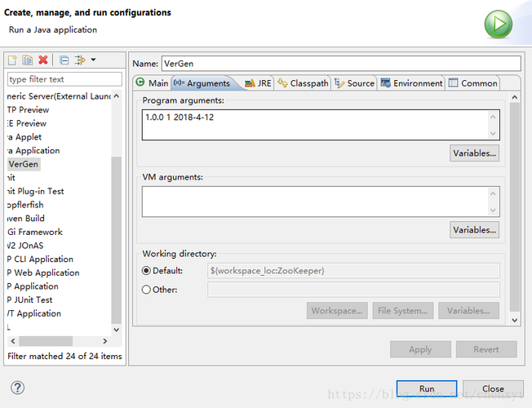Switch to the Classpath tab

[x=303, y=83]
